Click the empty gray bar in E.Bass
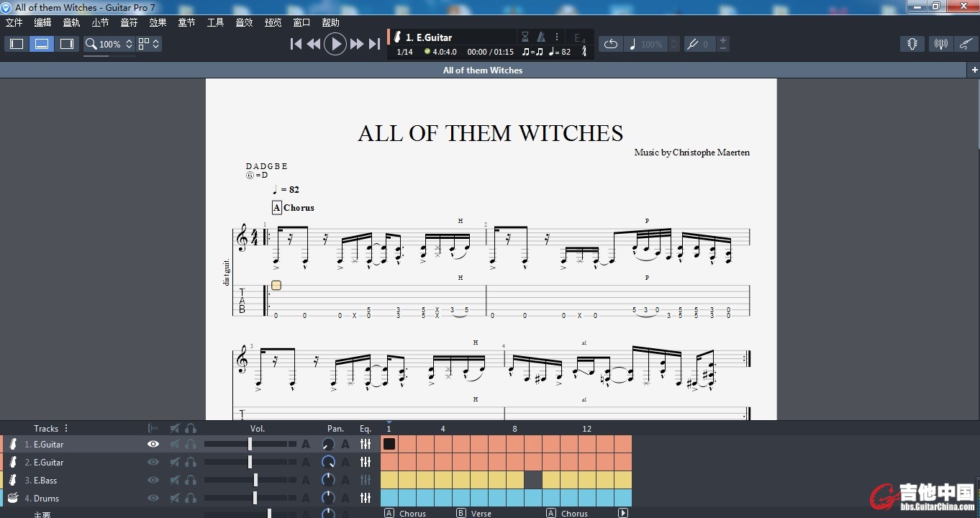The width and height of the screenshot is (980, 518). pos(533,480)
